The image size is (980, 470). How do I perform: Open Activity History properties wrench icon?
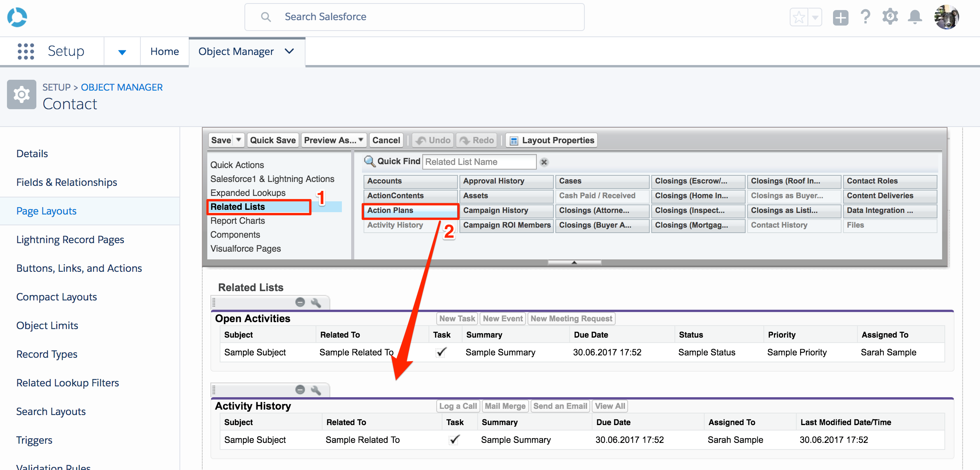point(316,390)
